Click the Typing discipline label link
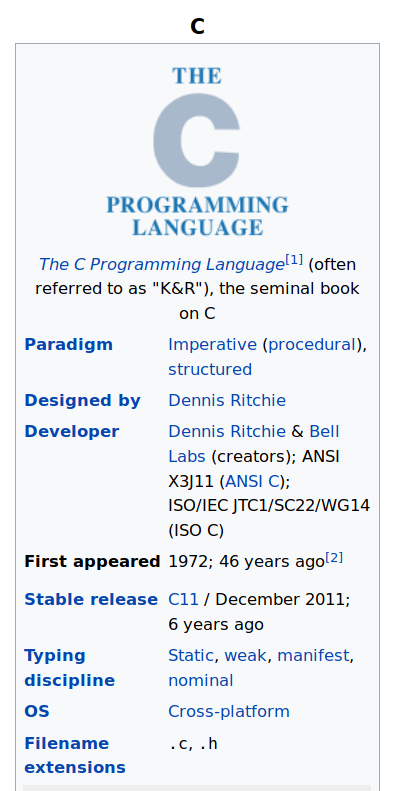 pos(70,668)
